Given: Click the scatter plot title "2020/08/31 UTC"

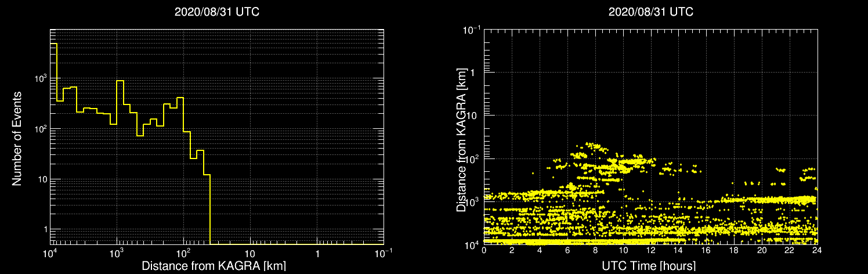Looking at the screenshot, I should [651, 12].
